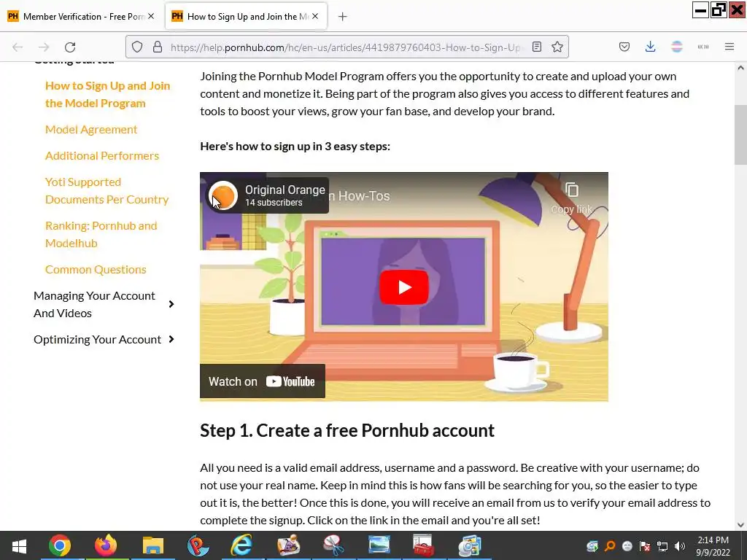Click the striped flag extension icon

click(x=677, y=47)
